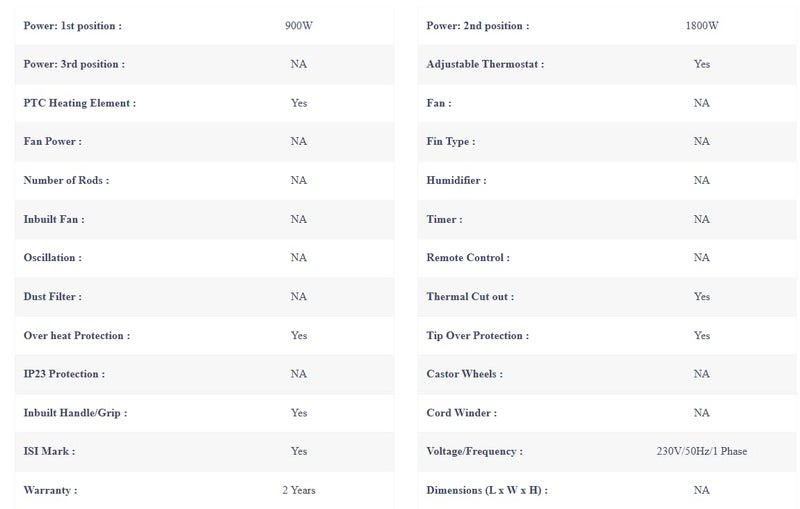Select the 'Over heat Protection' label
800x509 pixels.
click(77, 336)
